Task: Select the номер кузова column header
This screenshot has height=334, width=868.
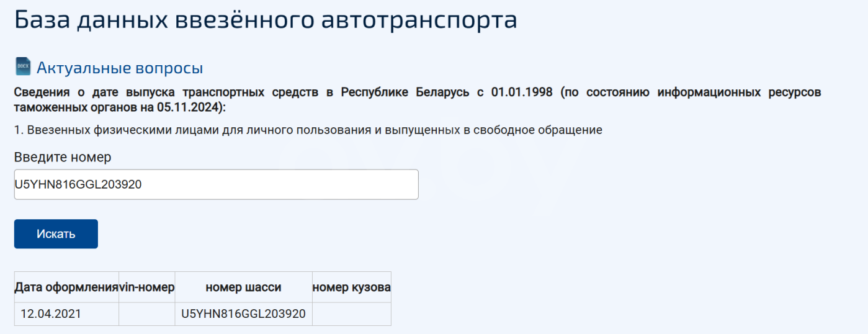Action: pyautogui.click(x=351, y=287)
